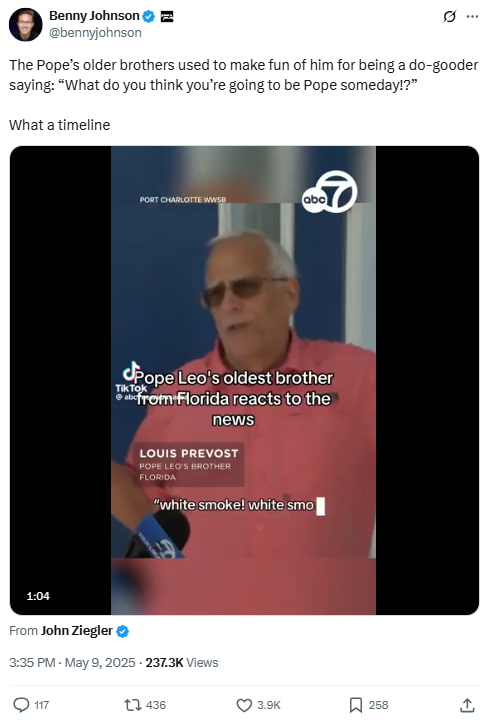Click the affiliation badge next to the verified checkmark

[x=167, y=17]
